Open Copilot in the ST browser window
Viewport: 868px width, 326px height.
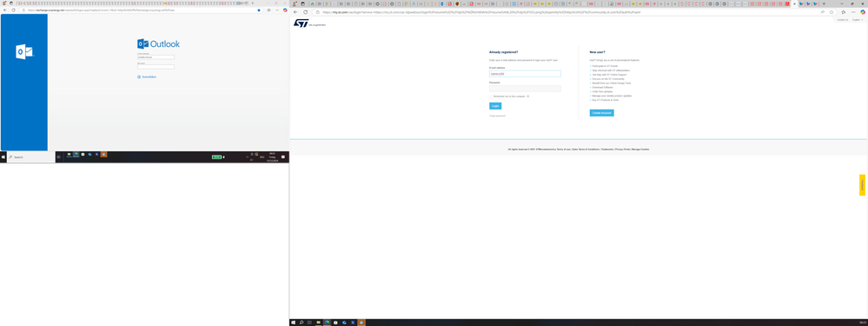coord(863,11)
